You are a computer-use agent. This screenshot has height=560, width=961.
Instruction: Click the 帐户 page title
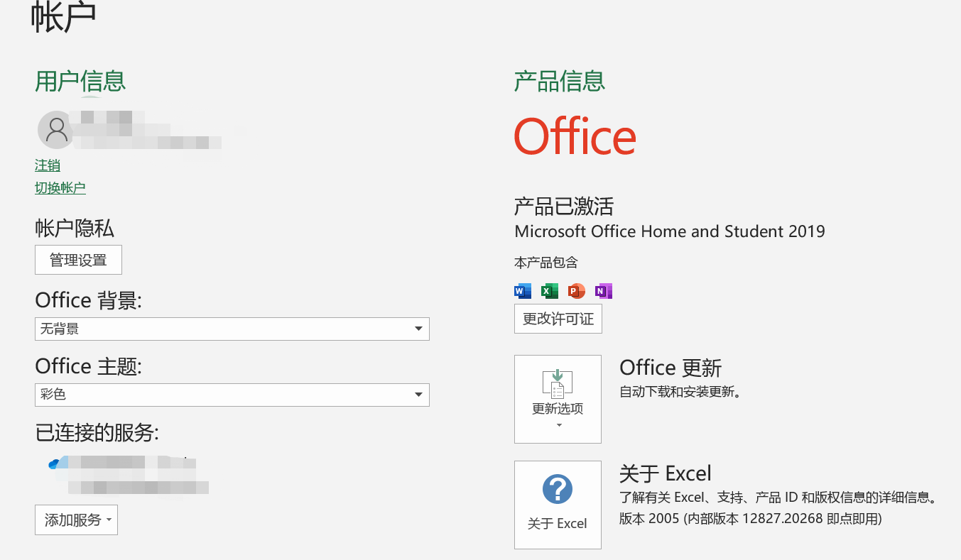click(63, 17)
